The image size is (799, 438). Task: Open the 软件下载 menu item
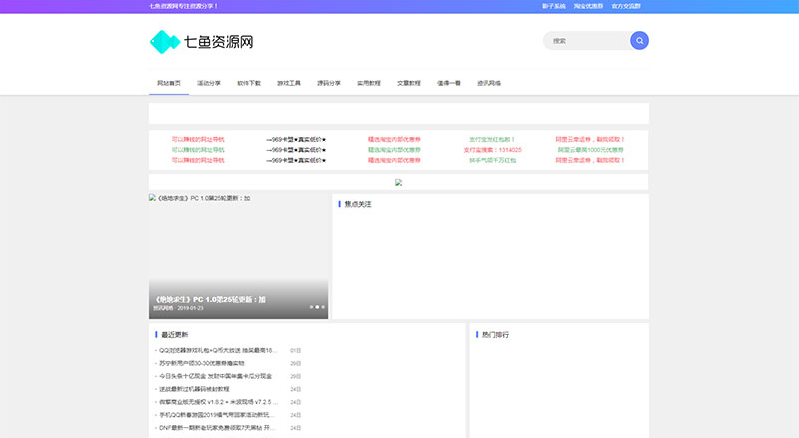tap(249, 83)
